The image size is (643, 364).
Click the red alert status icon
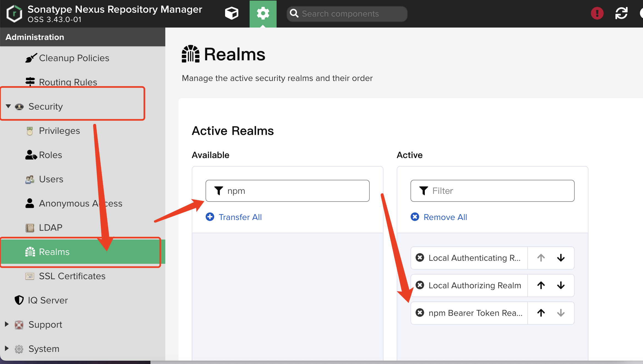point(597,13)
